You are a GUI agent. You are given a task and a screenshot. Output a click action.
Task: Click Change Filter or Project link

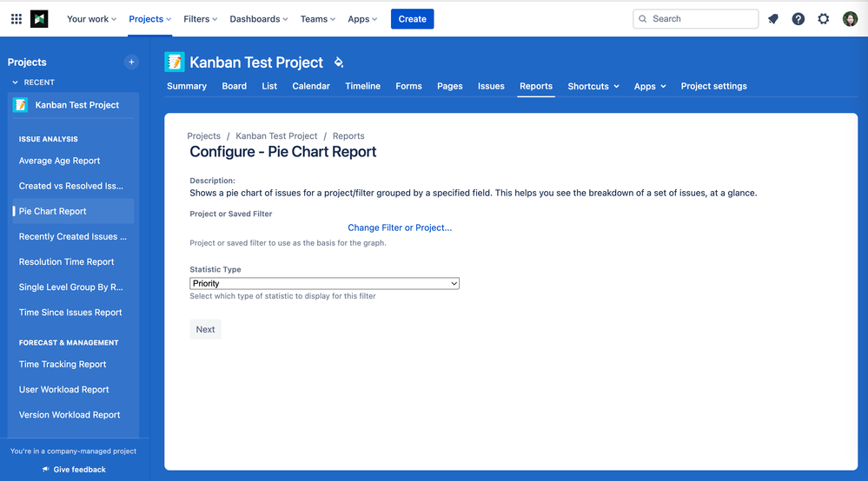400,227
